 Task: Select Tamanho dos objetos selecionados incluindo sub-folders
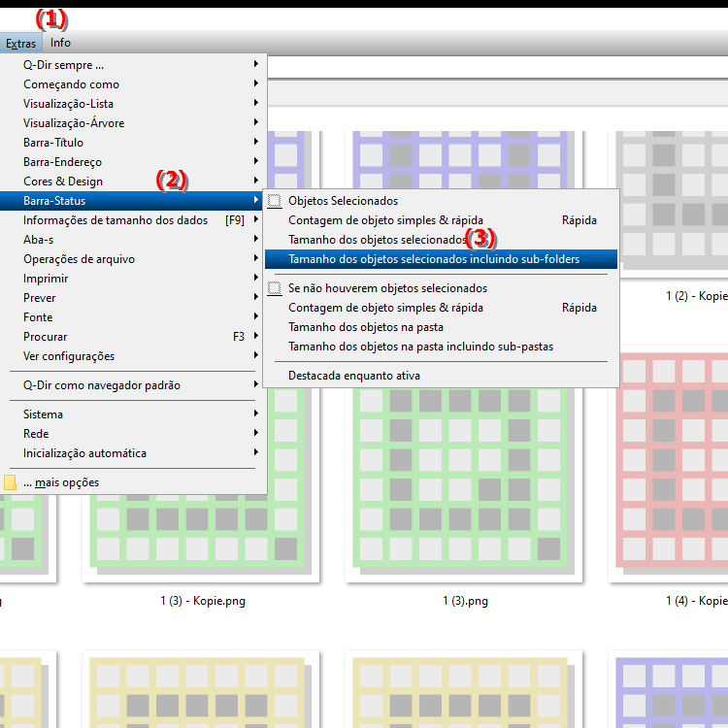tap(434, 259)
